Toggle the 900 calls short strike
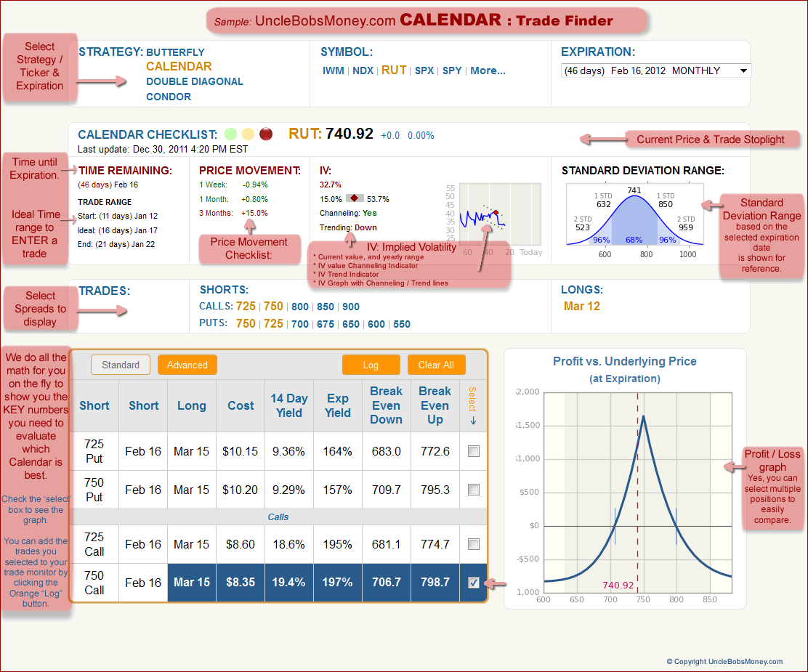The width and height of the screenshot is (808, 672). point(351,307)
